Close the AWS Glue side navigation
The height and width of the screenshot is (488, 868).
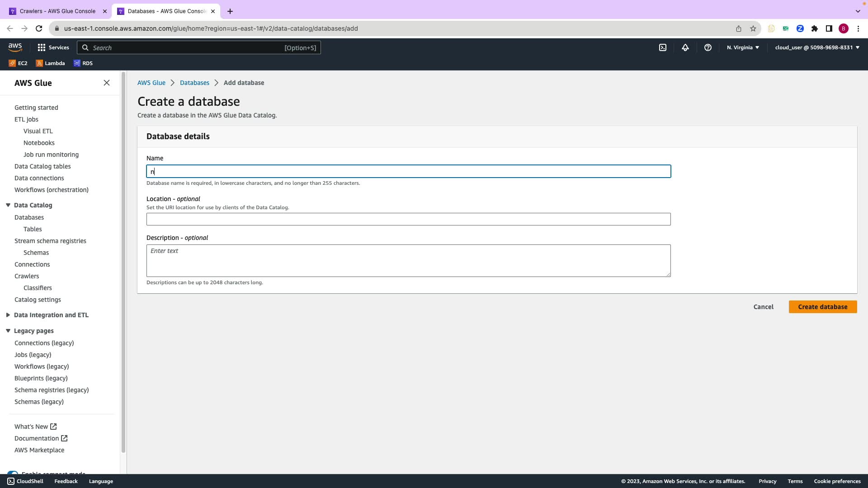click(x=107, y=83)
